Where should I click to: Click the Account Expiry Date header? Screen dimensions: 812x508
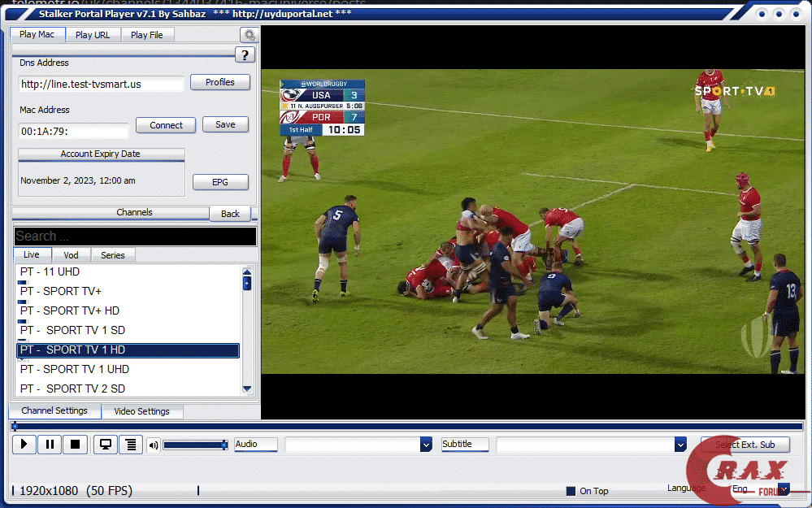tap(102, 154)
